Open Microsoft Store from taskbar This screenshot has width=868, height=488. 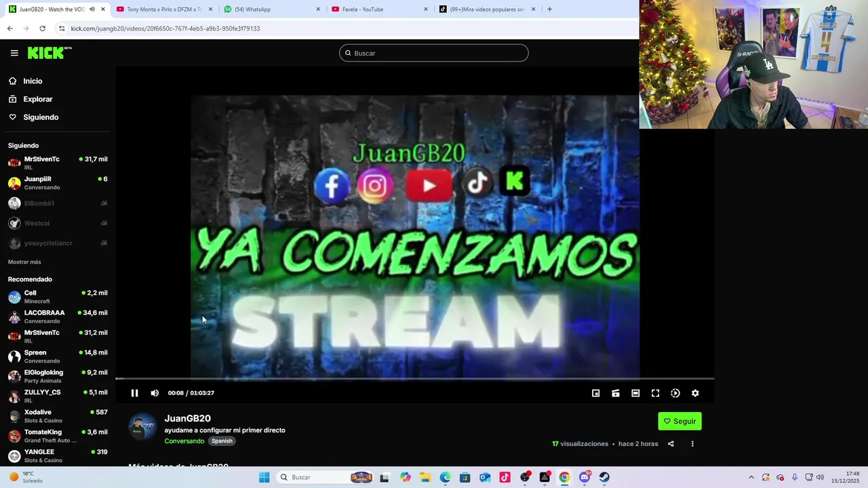[465, 477]
